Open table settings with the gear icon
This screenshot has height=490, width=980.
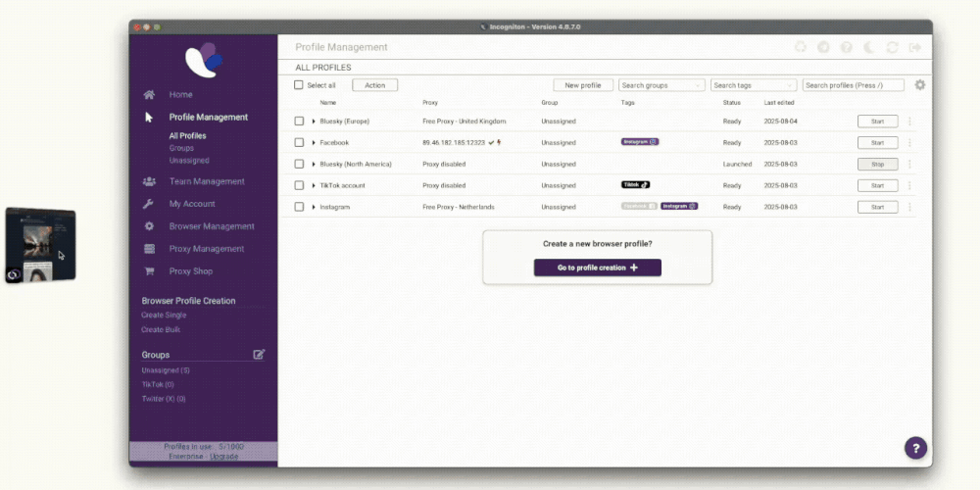tap(920, 85)
